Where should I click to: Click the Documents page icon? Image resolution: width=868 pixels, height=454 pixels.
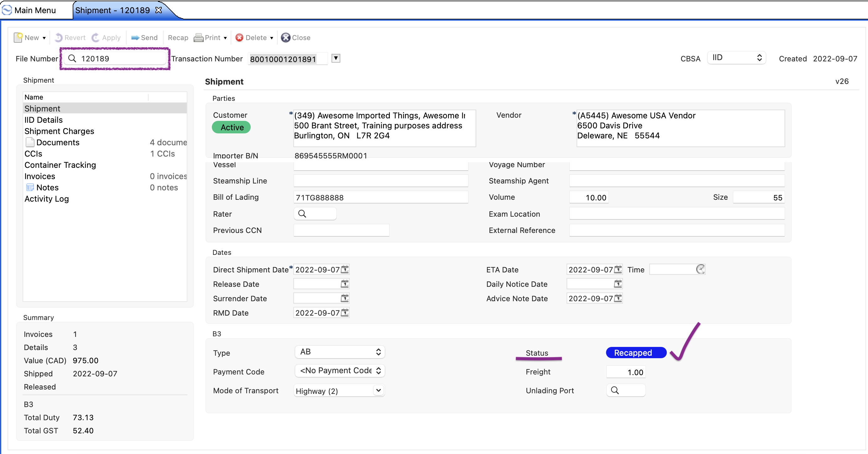coord(30,142)
